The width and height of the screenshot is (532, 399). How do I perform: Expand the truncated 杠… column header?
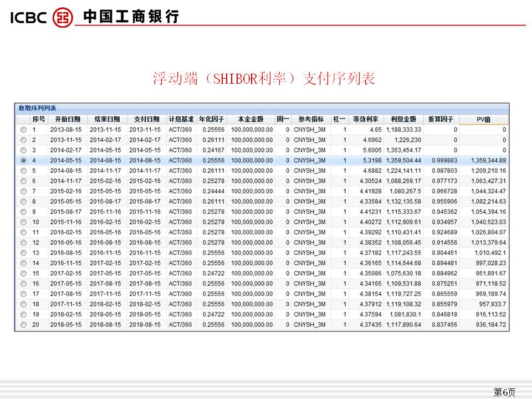tap(339, 119)
